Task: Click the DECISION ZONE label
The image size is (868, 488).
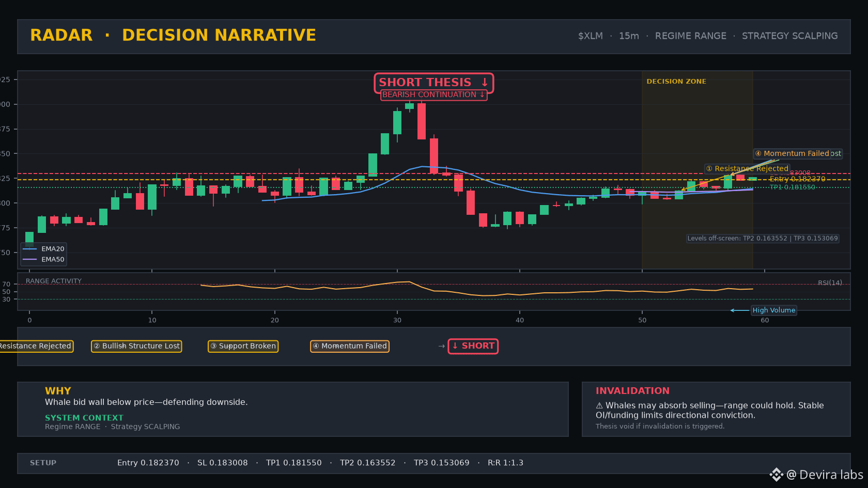Action: tap(676, 82)
